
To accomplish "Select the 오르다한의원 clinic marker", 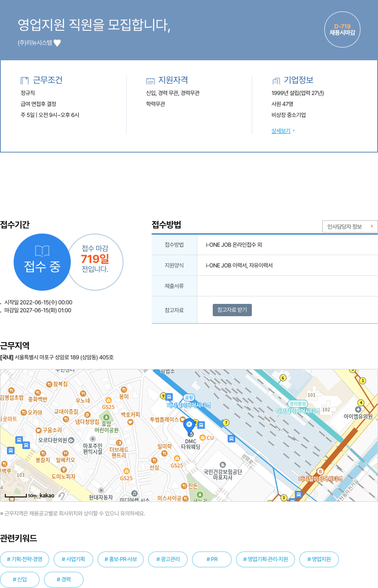I will click(71, 440).
